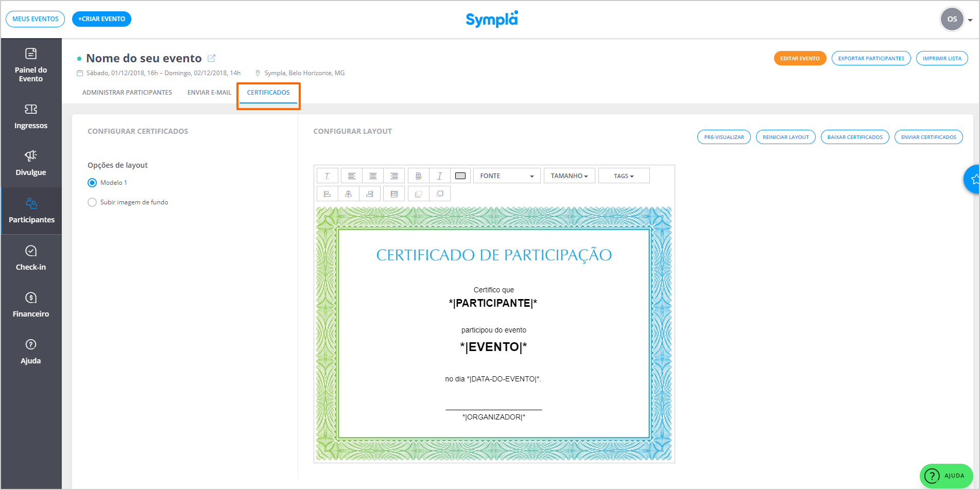
Task: Click the italic formatting icon
Action: tap(439, 176)
